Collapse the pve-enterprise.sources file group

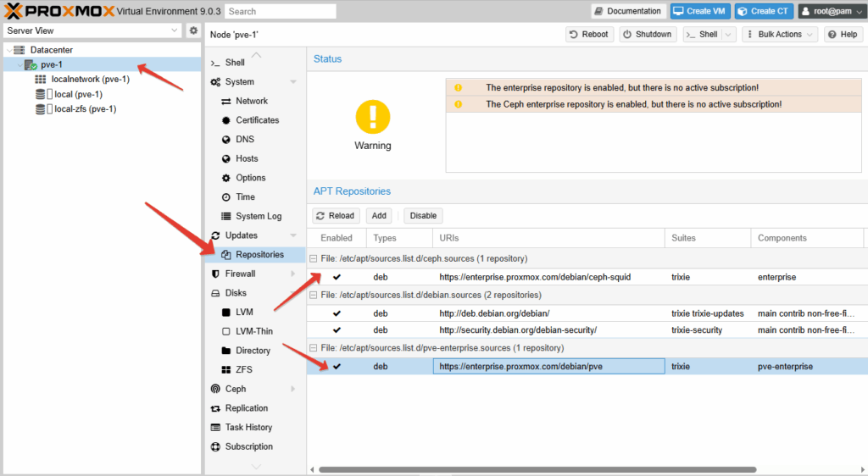click(314, 348)
